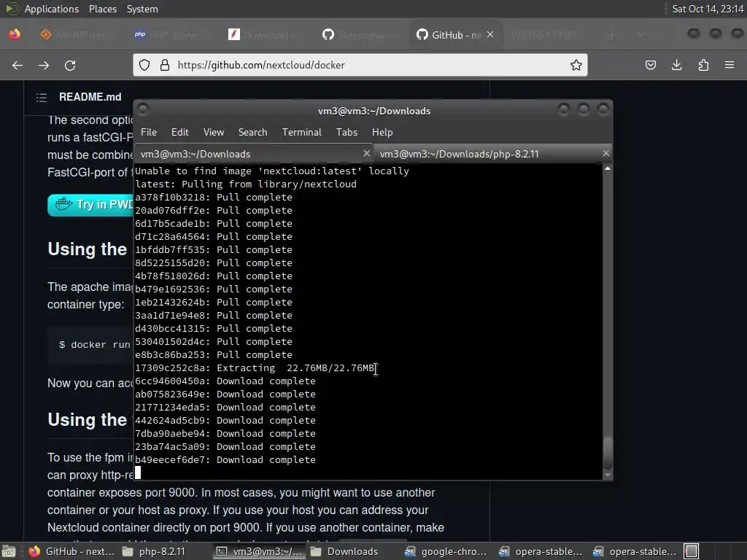Switch to Download tab with slash icon
Viewport: 747px width, 560px height.
pyautogui.click(x=263, y=35)
